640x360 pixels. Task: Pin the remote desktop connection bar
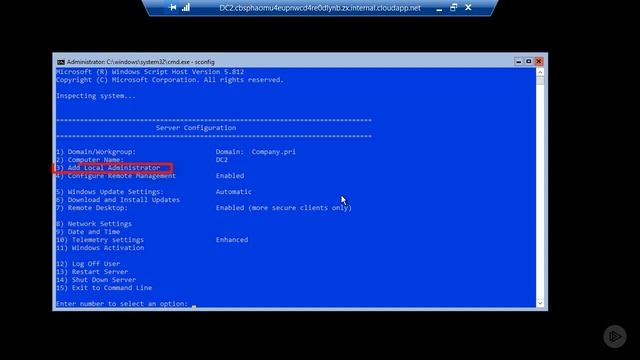[x=173, y=7]
